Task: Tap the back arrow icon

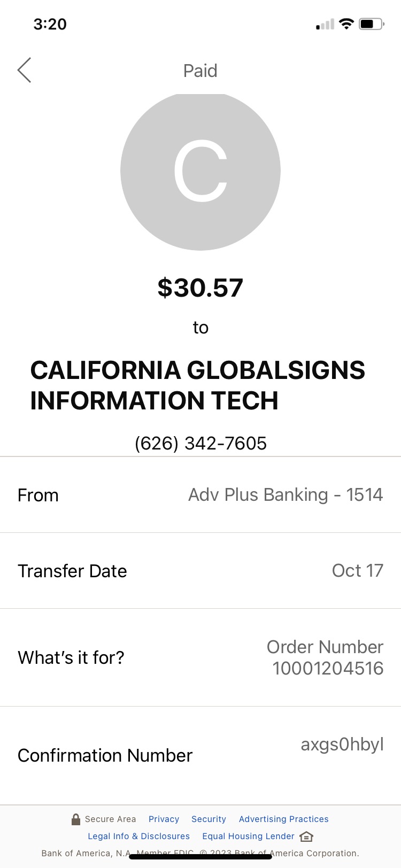Action: pyautogui.click(x=24, y=70)
